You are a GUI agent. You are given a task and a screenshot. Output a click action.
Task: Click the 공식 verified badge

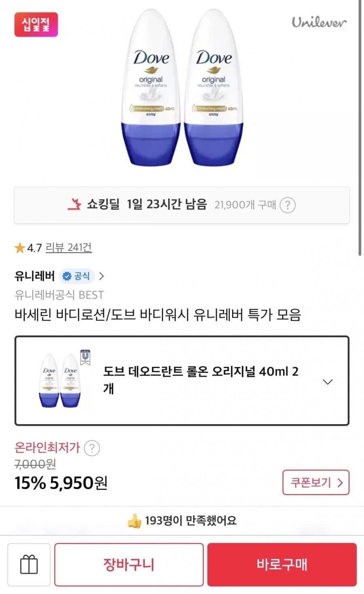(77, 276)
